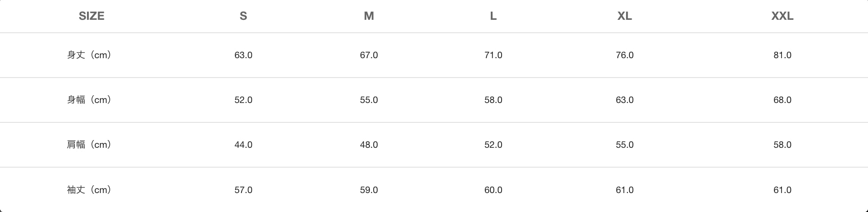Select 身幅 value 58.0 for size L
The height and width of the screenshot is (212, 868).
[493, 100]
